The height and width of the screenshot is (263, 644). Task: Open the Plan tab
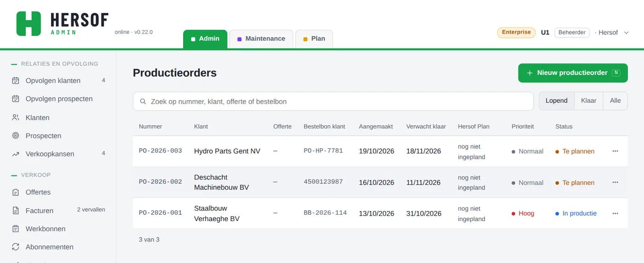314,39
